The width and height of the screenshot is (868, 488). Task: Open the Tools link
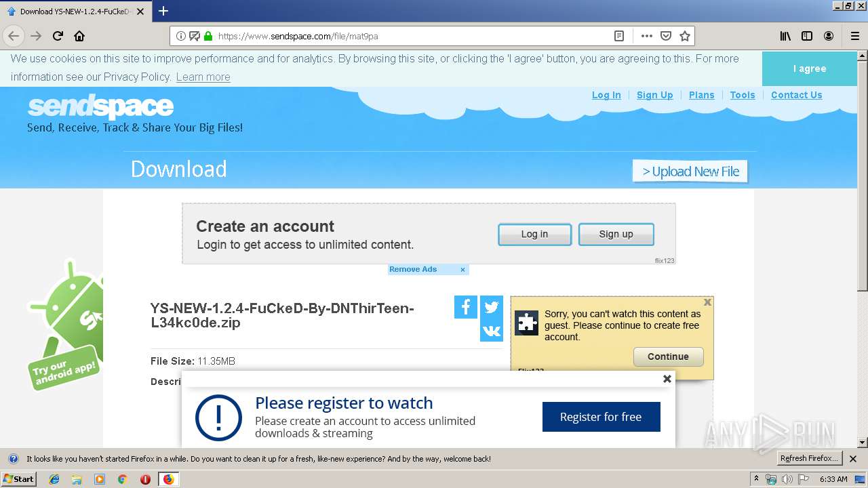tap(743, 95)
